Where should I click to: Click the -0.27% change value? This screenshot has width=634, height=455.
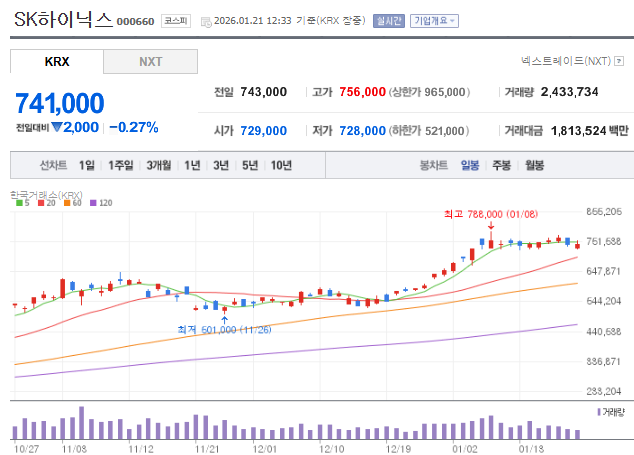(134, 127)
